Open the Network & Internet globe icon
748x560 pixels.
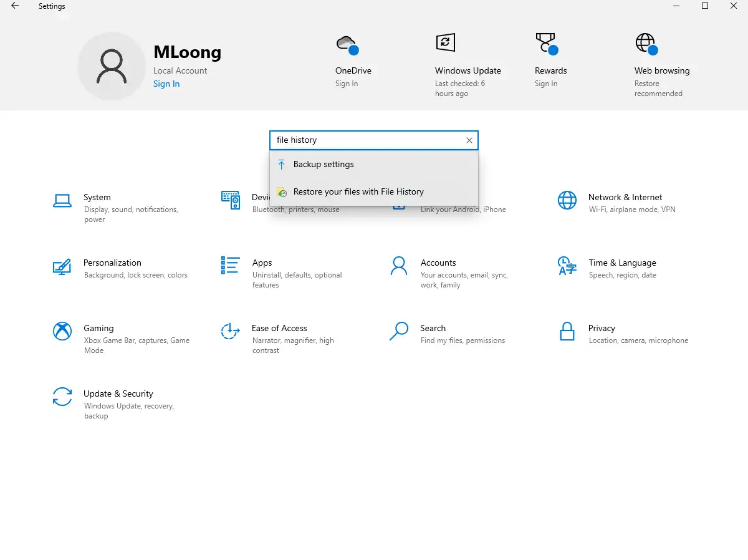pos(567,200)
